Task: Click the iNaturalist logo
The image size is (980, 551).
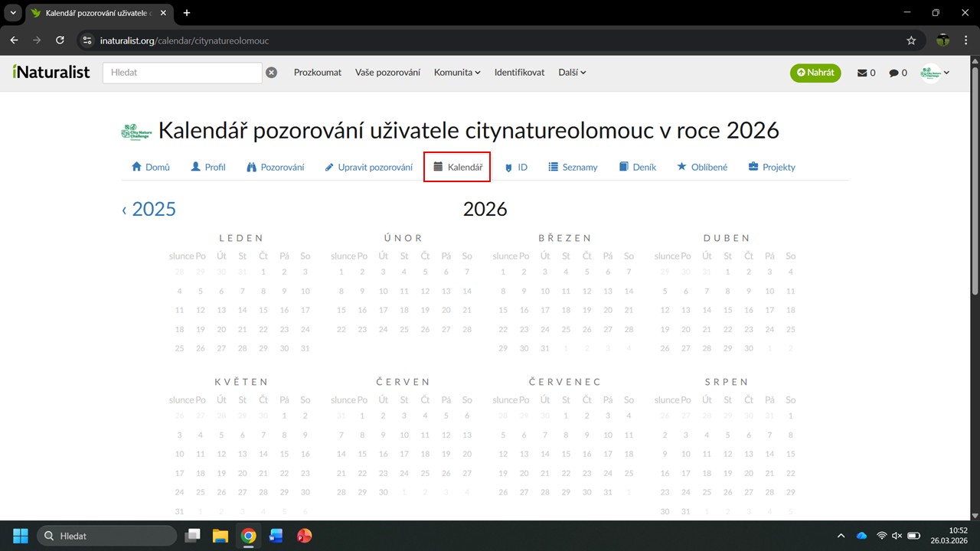Action: click(x=51, y=73)
